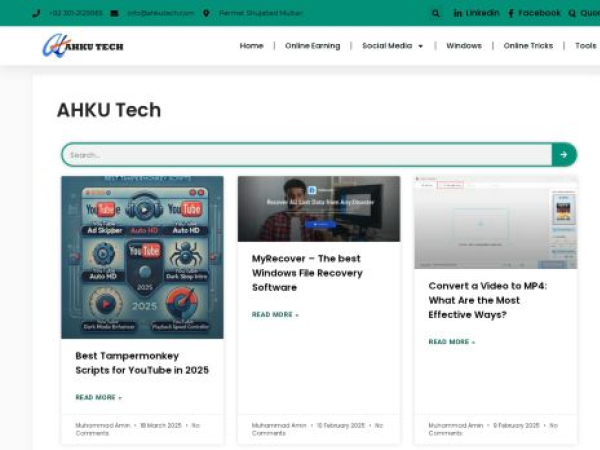Viewport: 600px width, 450px height.
Task: Click into the Search input field
Action: click(x=307, y=155)
